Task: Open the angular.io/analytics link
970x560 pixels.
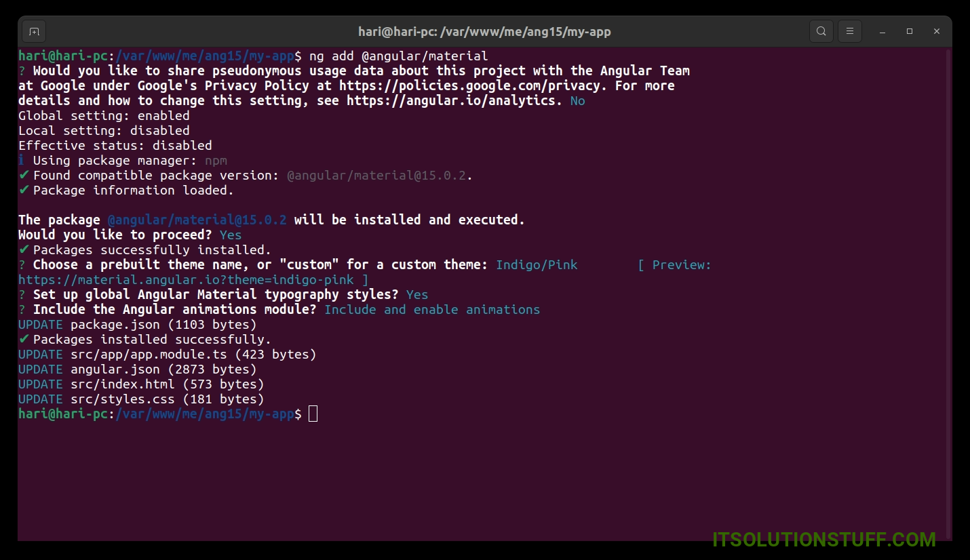Action: (x=454, y=101)
